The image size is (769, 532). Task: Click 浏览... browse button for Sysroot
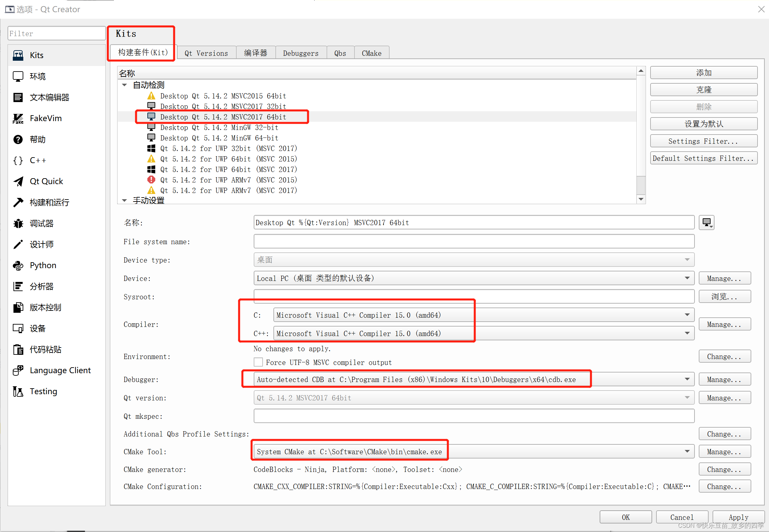(x=724, y=296)
